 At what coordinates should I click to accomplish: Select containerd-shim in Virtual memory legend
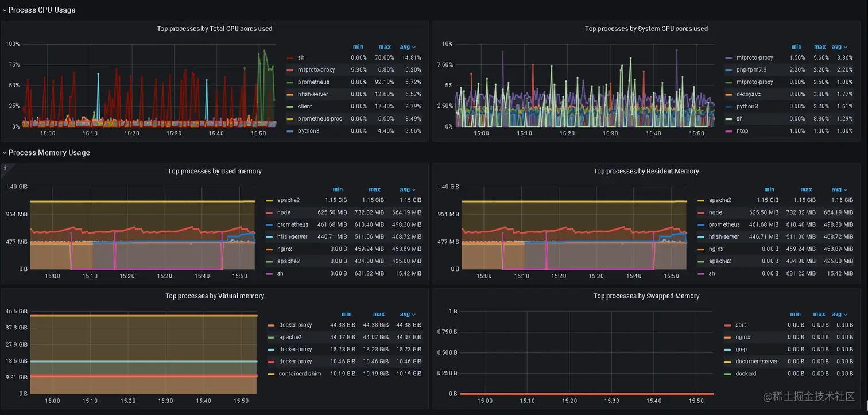pyautogui.click(x=299, y=374)
